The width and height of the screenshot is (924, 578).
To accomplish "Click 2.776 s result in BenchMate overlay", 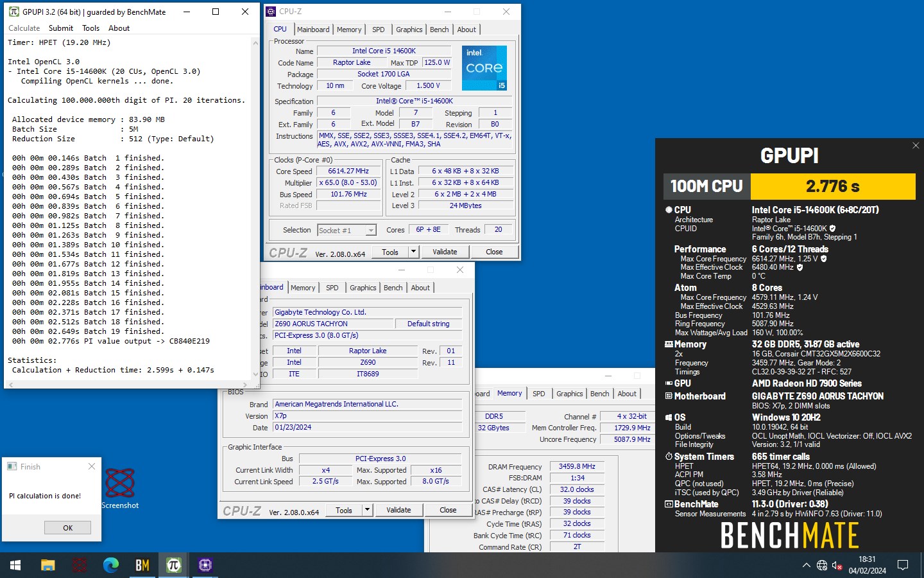I will pyautogui.click(x=833, y=186).
